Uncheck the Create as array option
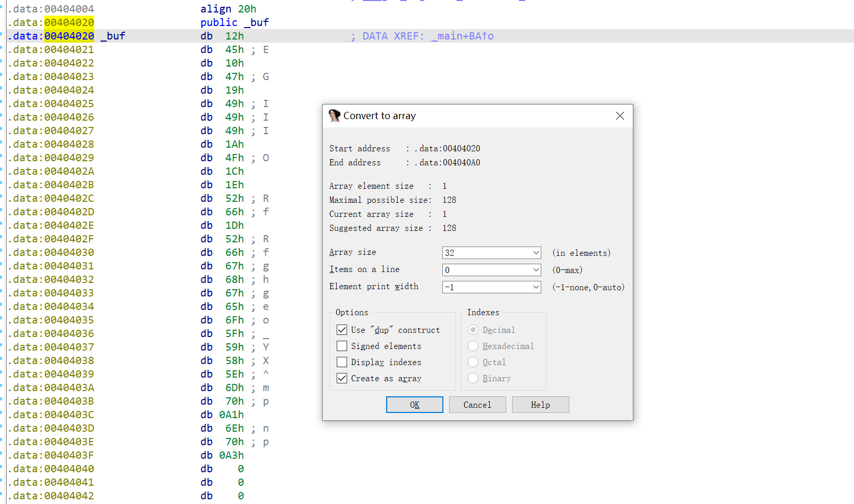 (x=342, y=378)
